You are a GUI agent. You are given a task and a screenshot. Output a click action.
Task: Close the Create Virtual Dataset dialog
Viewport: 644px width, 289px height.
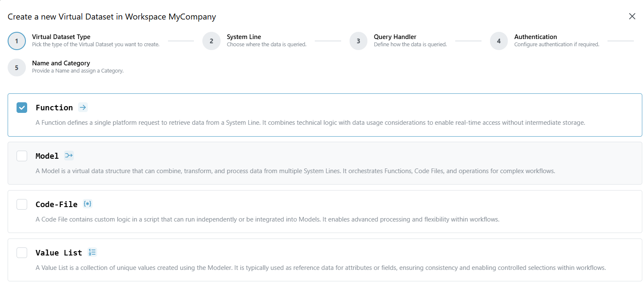632,17
